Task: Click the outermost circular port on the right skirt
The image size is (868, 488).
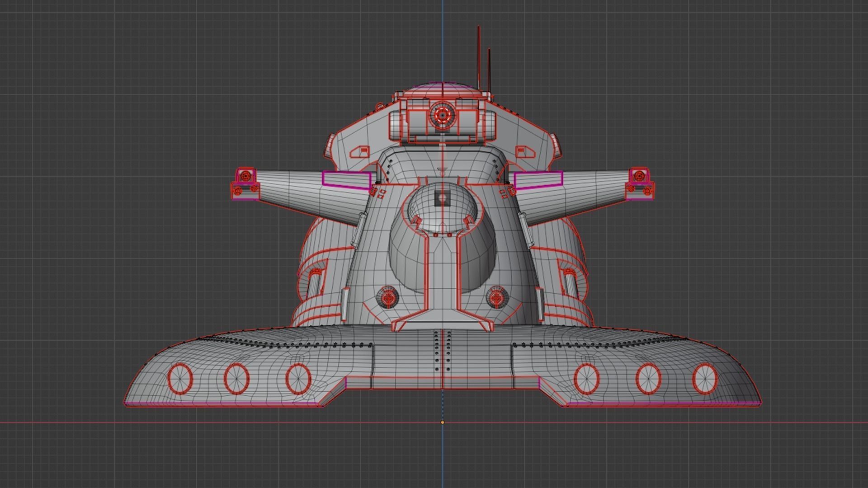Action: [705, 378]
